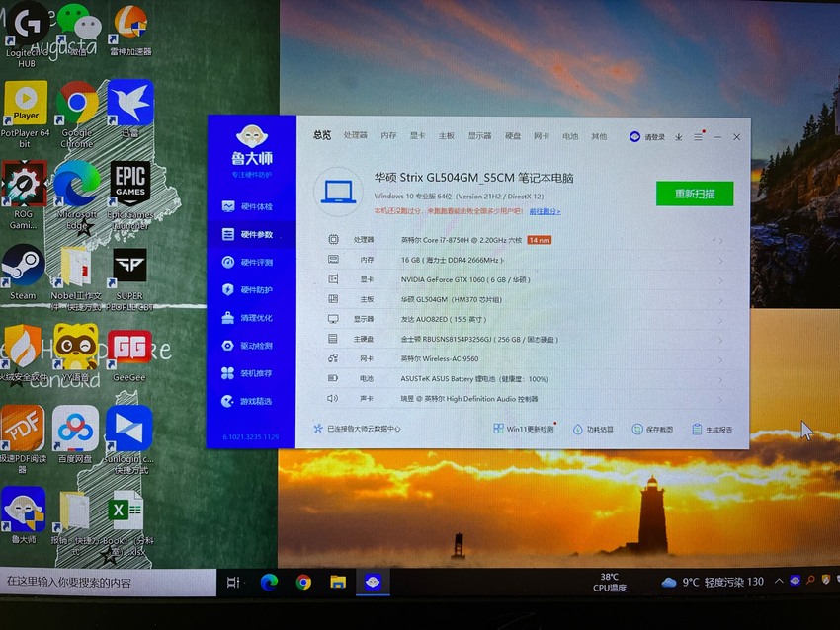Image resolution: width=840 pixels, height=630 pixels.
Task: Expand the 内存 16 GB row chevron
Action: [720, 261]
